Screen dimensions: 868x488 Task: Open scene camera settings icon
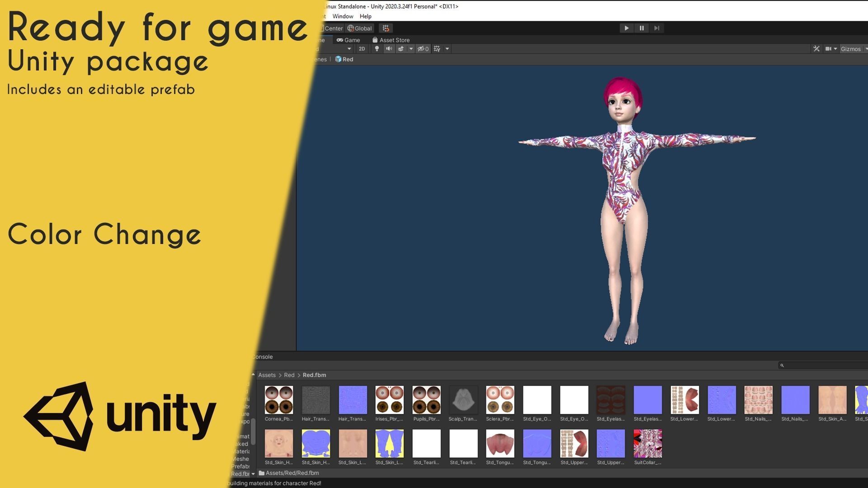click(828, 49)
